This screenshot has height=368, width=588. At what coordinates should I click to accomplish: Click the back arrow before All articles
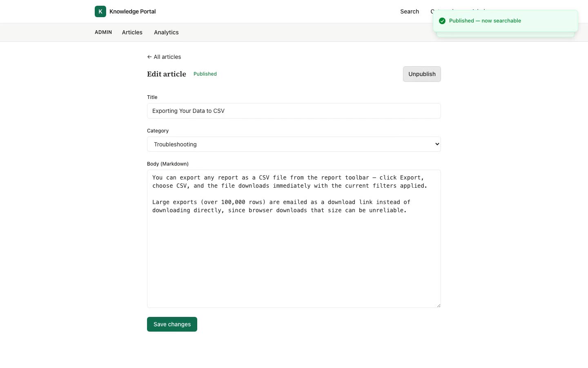click(x=149, y=57)
